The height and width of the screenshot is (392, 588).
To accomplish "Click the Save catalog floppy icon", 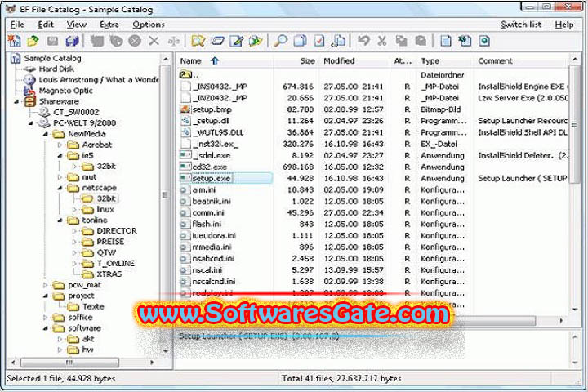I will coord(52,41).
